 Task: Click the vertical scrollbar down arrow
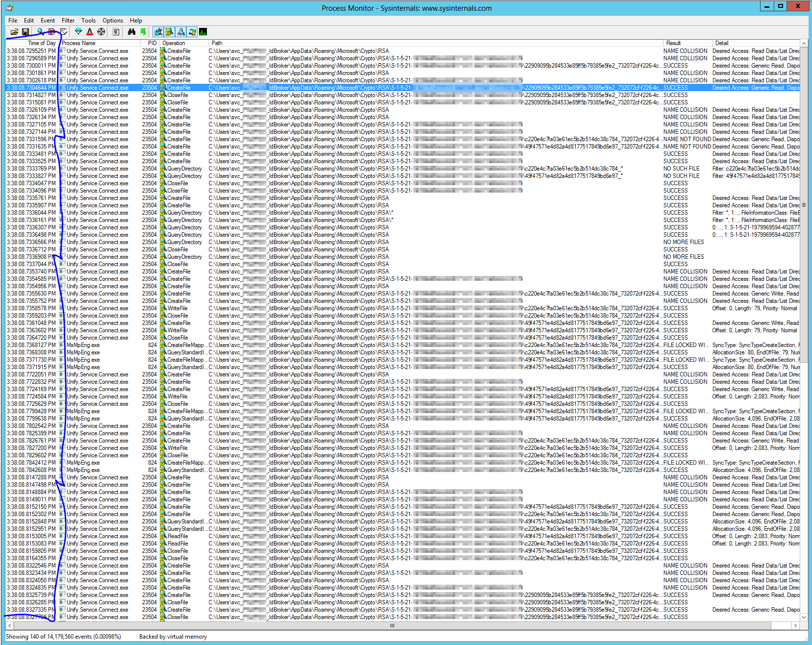pyautogui.click(x=804, y=617)
